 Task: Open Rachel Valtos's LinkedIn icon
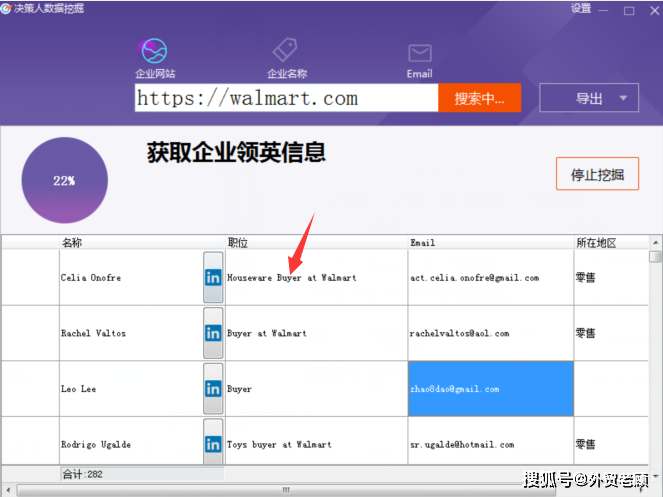213,333
